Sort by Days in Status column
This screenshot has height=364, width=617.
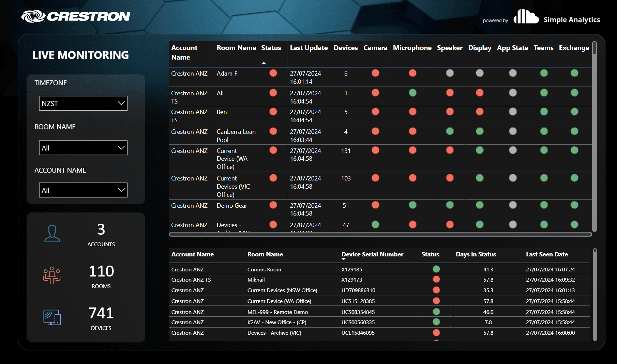pyautogui.click(x=476, y=254)
